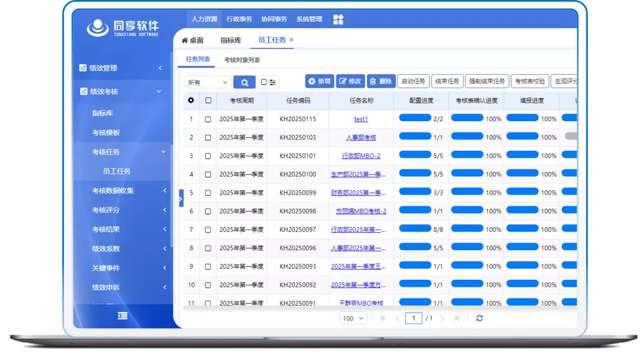Switch to the 指标库 tab
Screen dimensions: 644x352
231,40
